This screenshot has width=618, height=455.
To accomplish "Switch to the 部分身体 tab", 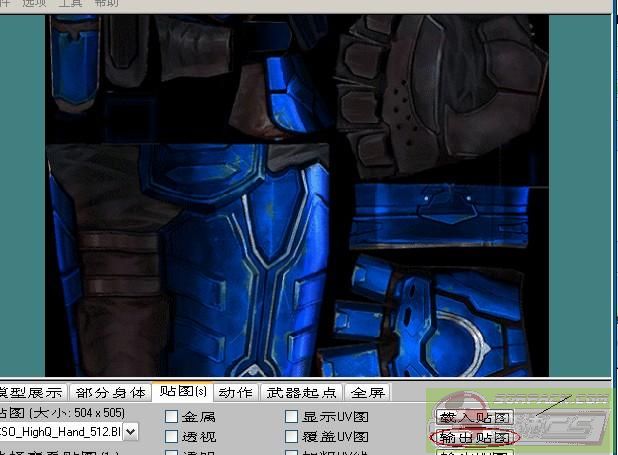I will click(111, 392).
